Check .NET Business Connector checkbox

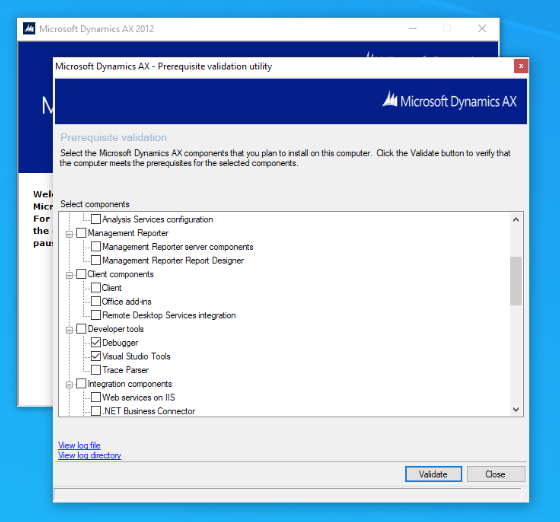96,411
